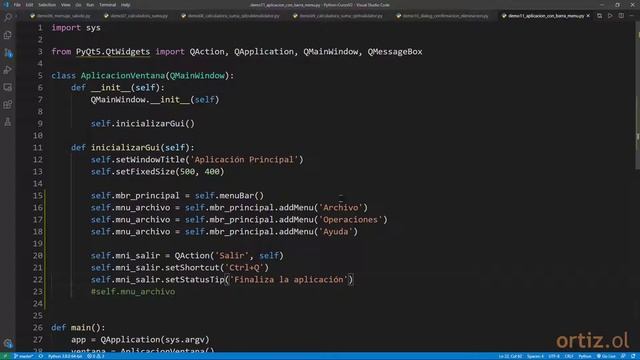Click the 'Finaliza la aplicación' string
The height and width of the screenshot is (360, 640).
pyautogui.click(x=289, y=280)
